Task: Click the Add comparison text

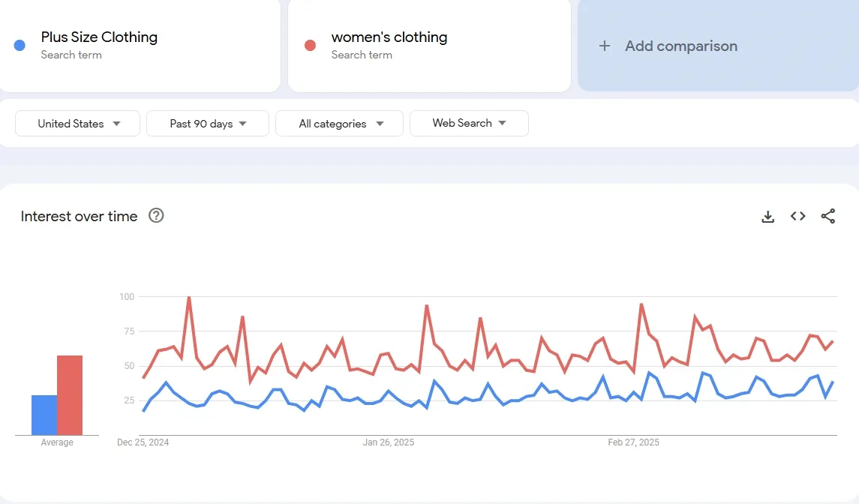Action: click(x=680, y=46)
